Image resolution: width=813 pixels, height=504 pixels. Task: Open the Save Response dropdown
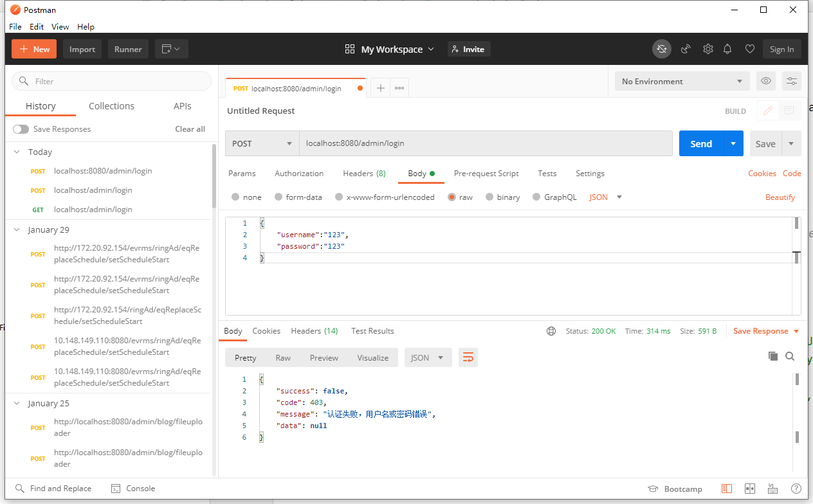coord(766,331)
